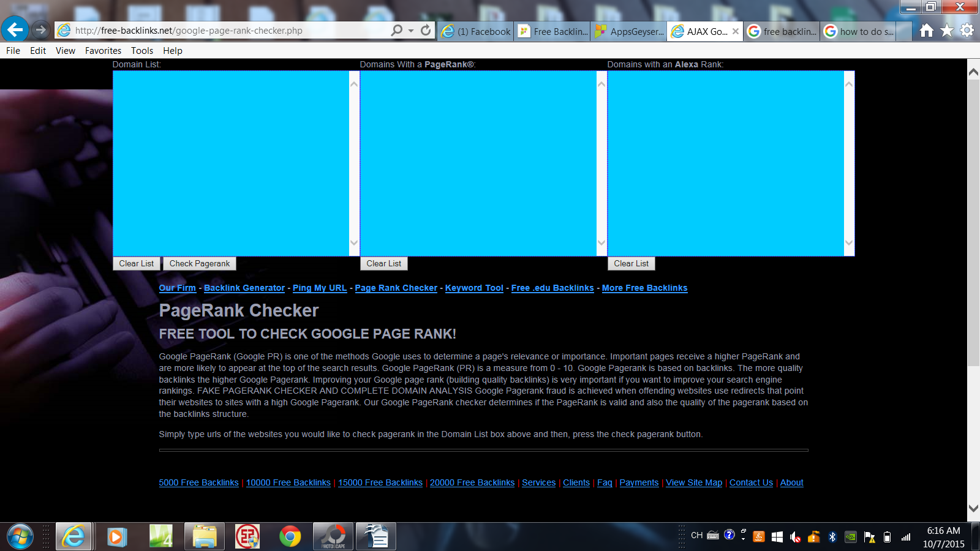Open the About link

pyautogui.click(x=792, y=482)
